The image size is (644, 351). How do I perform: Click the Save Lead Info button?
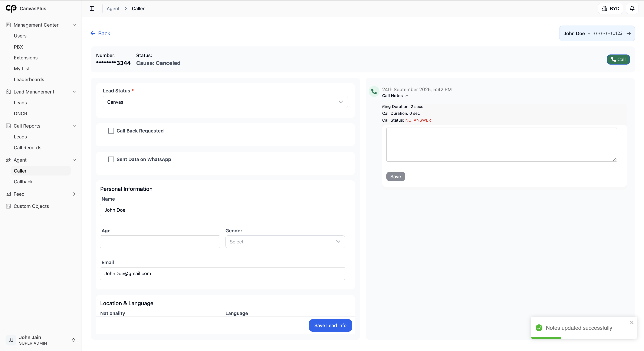tap(330, 325)
